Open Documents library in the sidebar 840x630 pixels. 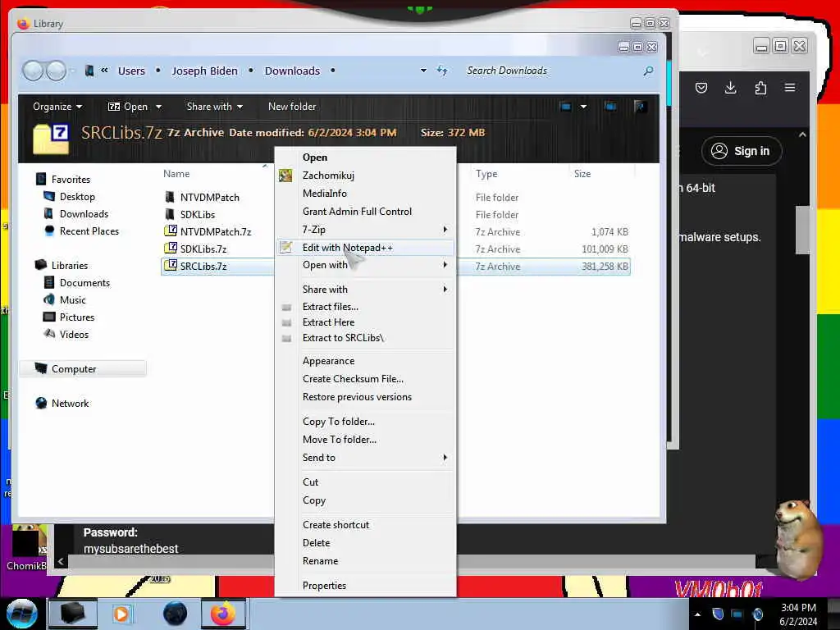coord(84,283)
